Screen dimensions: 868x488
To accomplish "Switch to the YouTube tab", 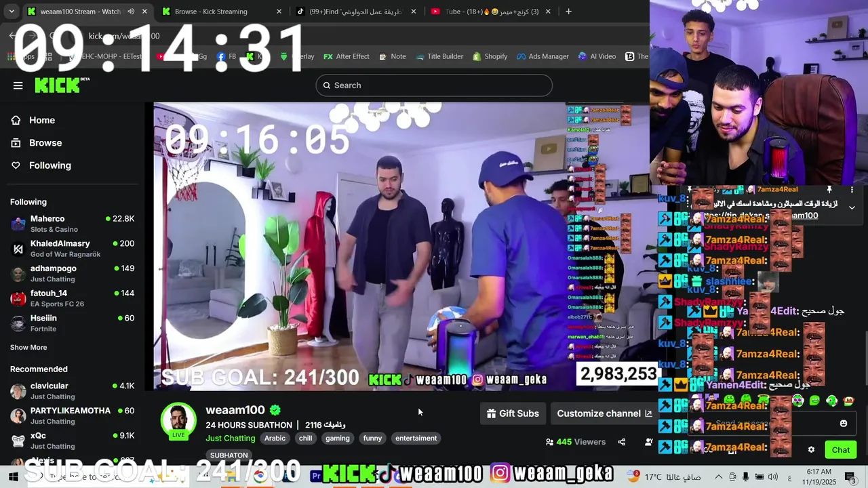I will pos(492,12).
